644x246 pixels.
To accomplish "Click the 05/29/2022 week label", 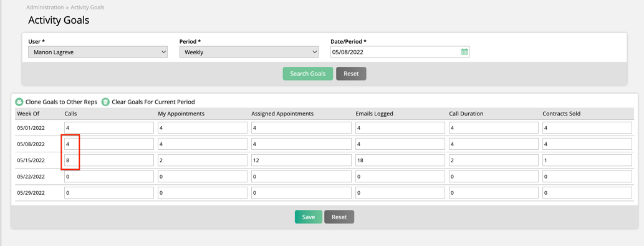I will (x=31, y=192).
